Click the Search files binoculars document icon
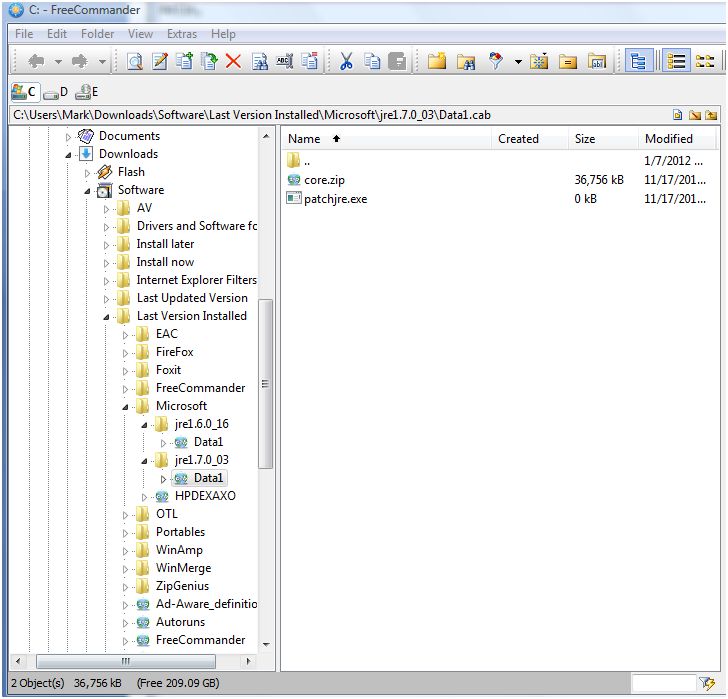The width and height of the screenshot is (728, 699). point(260,61)
